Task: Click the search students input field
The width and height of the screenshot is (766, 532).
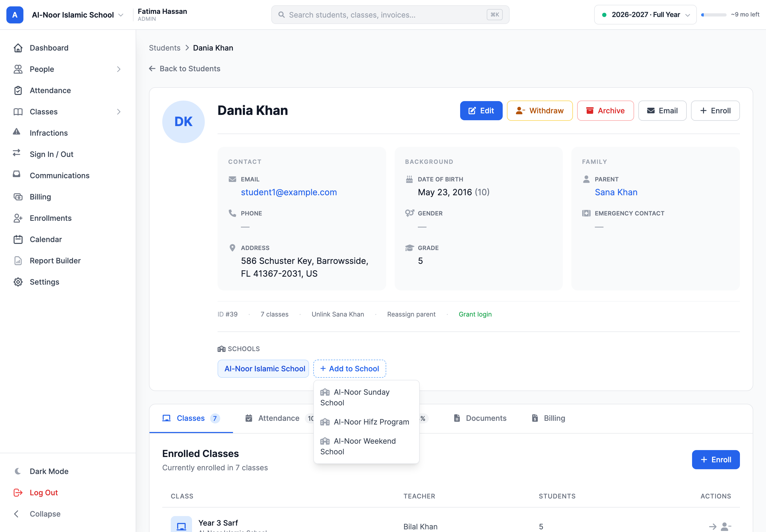Action: [390, 15]
